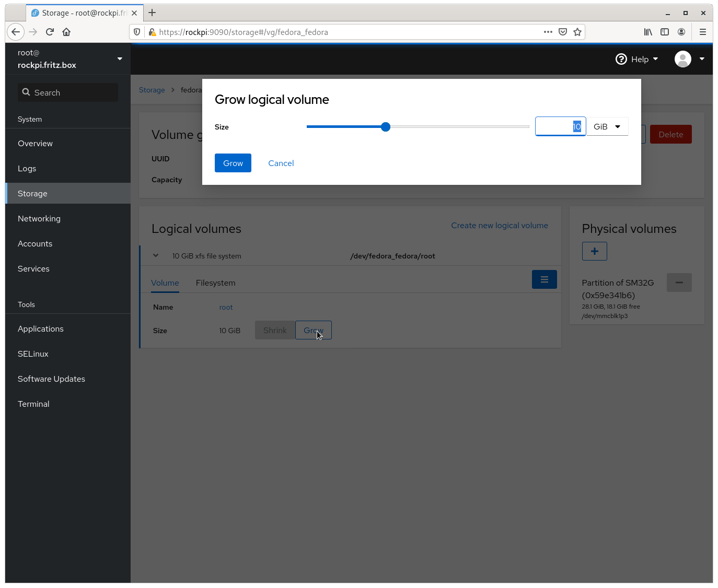Open page actions three-dots icon
Image resolution: width=718 pixels, height=588 pixels.
(x=548, y=32)
